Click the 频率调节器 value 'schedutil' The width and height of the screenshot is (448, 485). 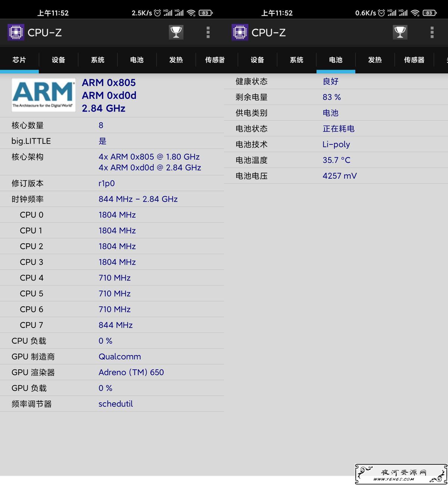coord(116,404)
